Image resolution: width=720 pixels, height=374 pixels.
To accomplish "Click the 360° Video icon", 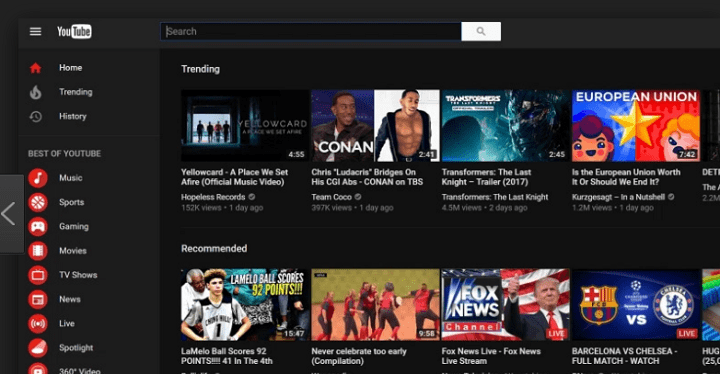I will tap(38, 369).
